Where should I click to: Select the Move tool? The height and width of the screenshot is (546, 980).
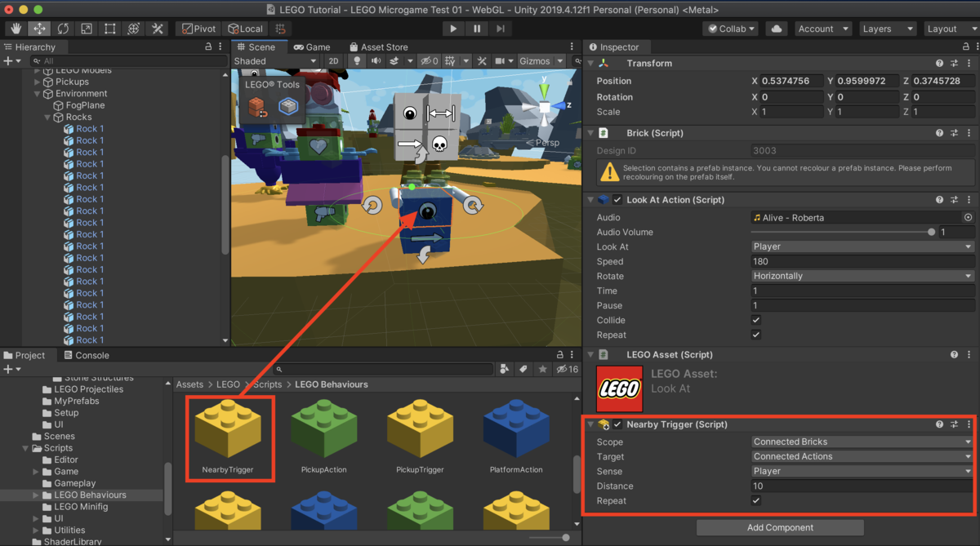click(39, 29)
